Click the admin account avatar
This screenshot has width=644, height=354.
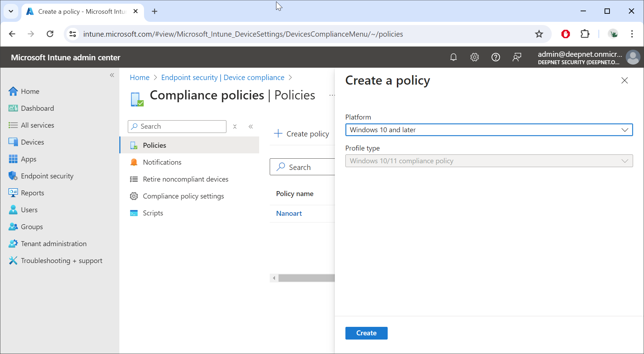[633, 57]
